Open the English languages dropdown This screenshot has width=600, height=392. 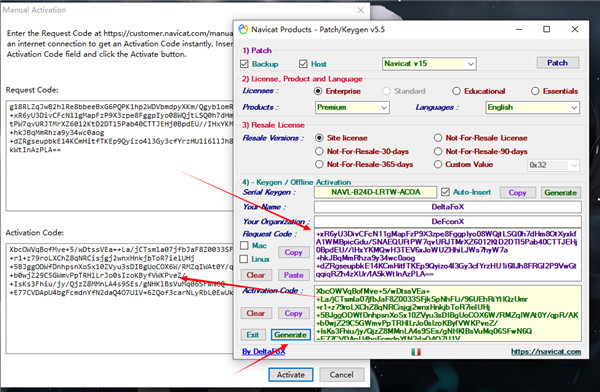532,108
